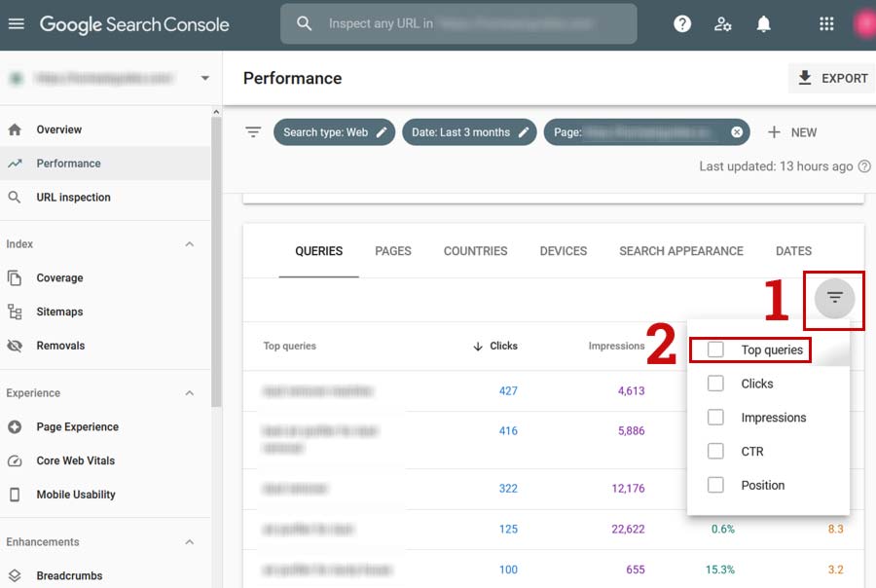Open Sitemaps in the sidebar
The image size is (876, 588).
pos(105,312)
